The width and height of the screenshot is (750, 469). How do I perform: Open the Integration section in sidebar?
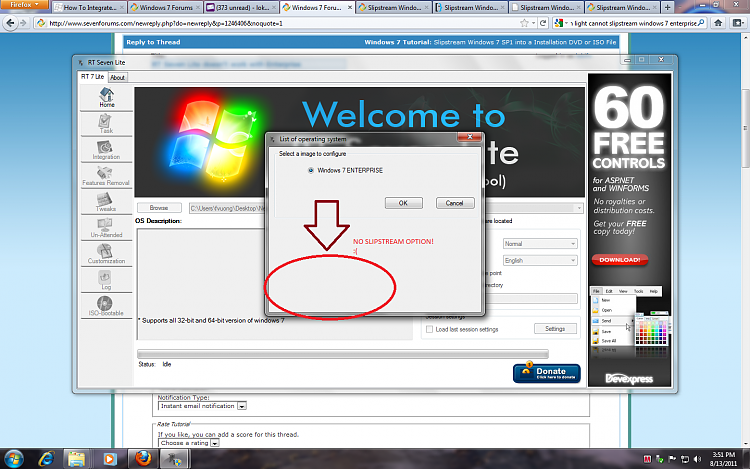pos(106,150)
